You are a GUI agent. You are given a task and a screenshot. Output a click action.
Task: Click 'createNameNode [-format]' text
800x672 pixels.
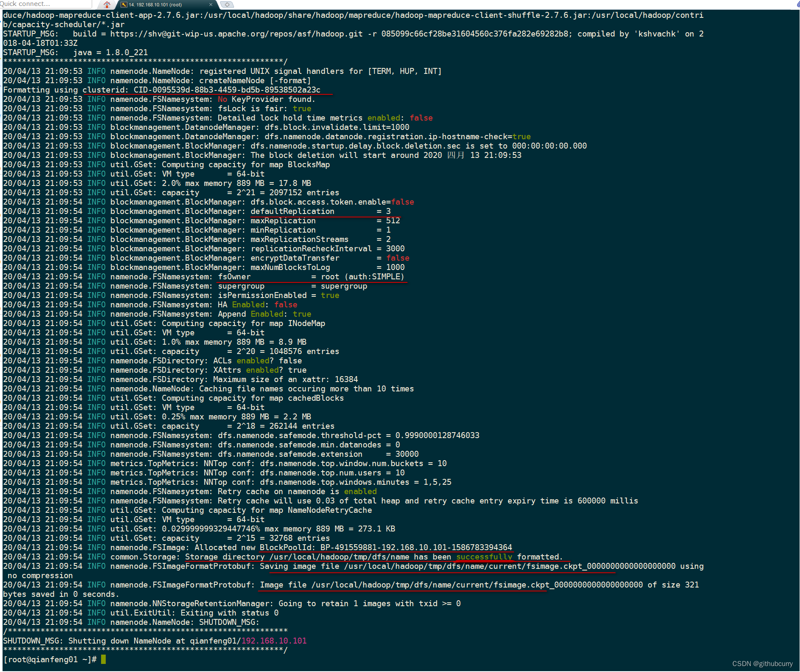coord(255,81)
